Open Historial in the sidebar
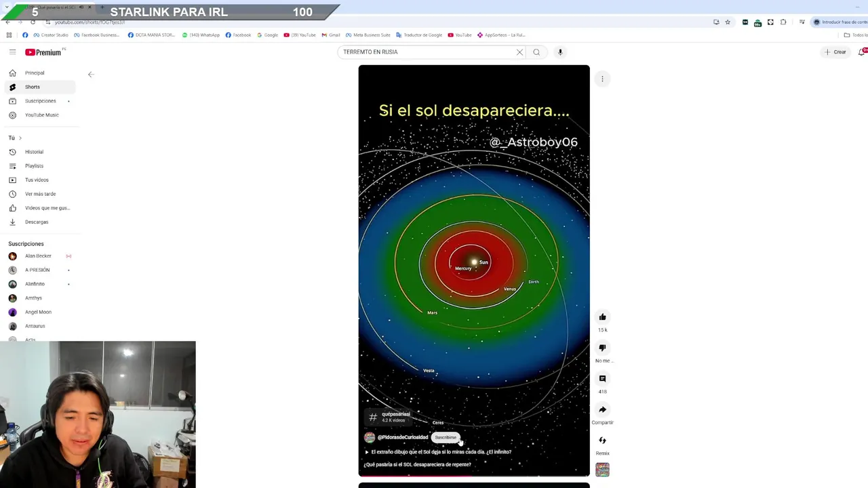868x488 pixels. click(x=39, y=152)
